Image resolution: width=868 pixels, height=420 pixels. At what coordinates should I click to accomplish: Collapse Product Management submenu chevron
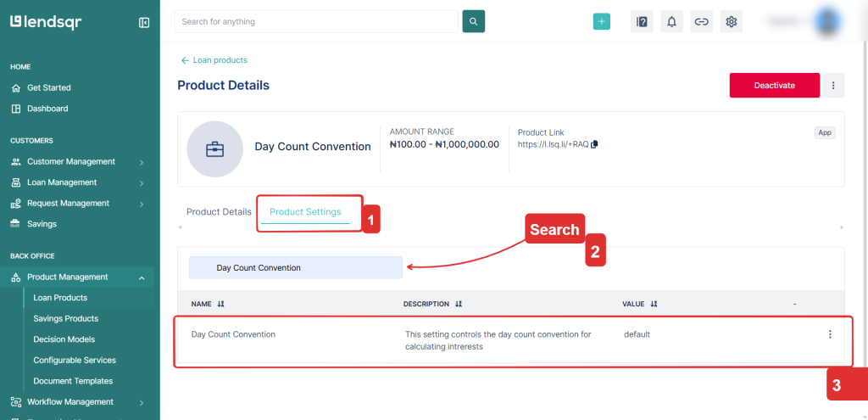point(142,277)
